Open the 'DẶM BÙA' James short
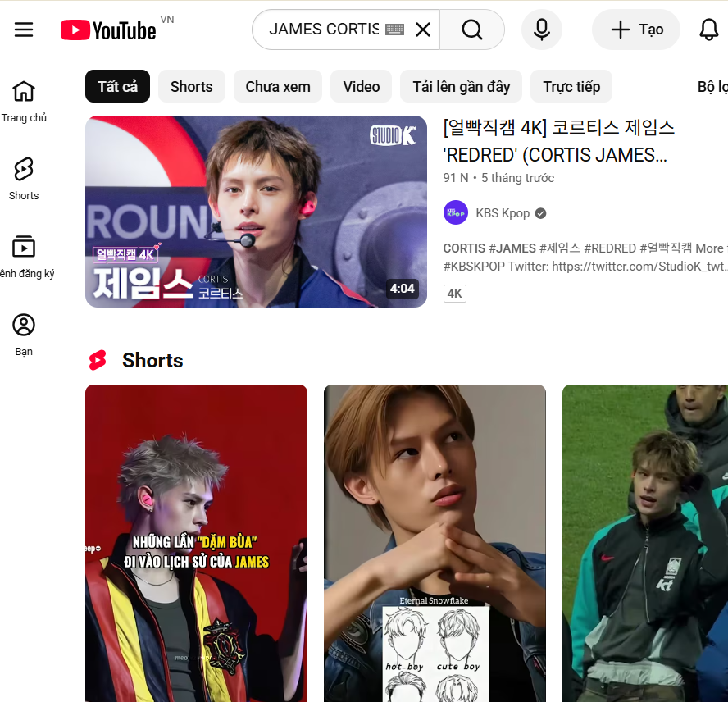 [x=196, y=543]
